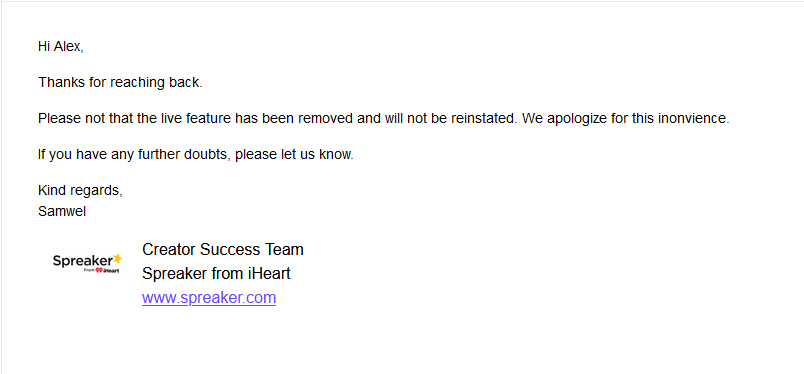Viewport: 804px width, 374px height.
Task: Click the sender name Samwel
Action: [62, 211]
